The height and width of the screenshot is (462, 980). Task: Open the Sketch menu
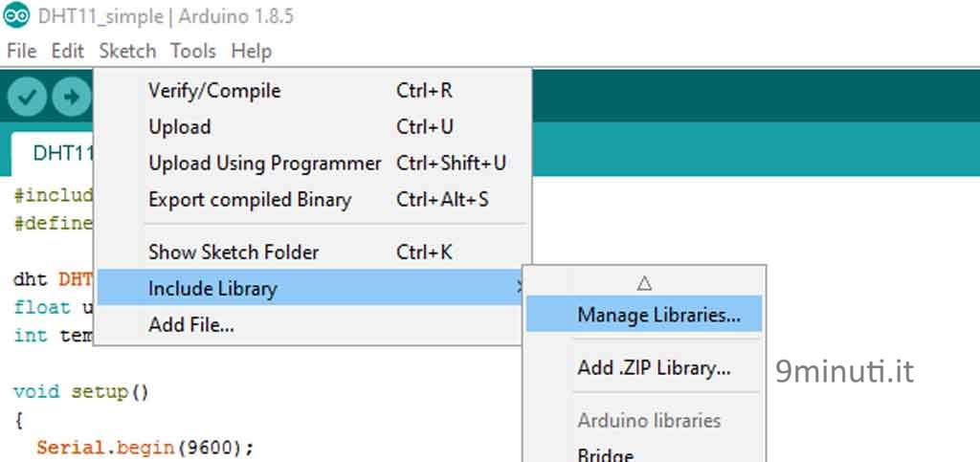tap(127, 51)
